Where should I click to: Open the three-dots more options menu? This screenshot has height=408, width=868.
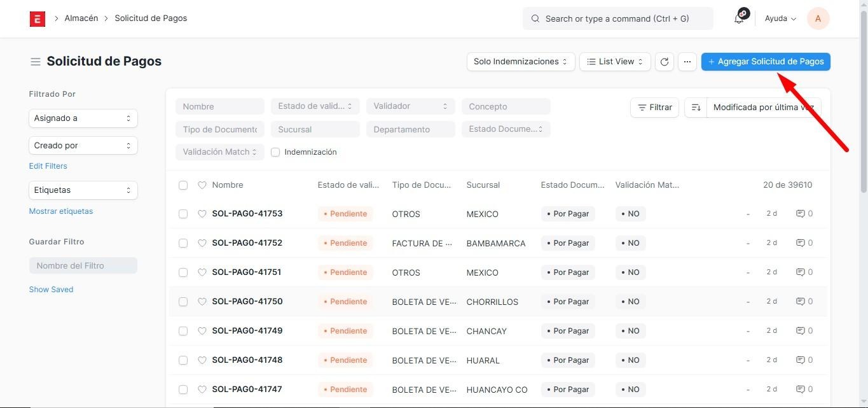coord(687,62)
